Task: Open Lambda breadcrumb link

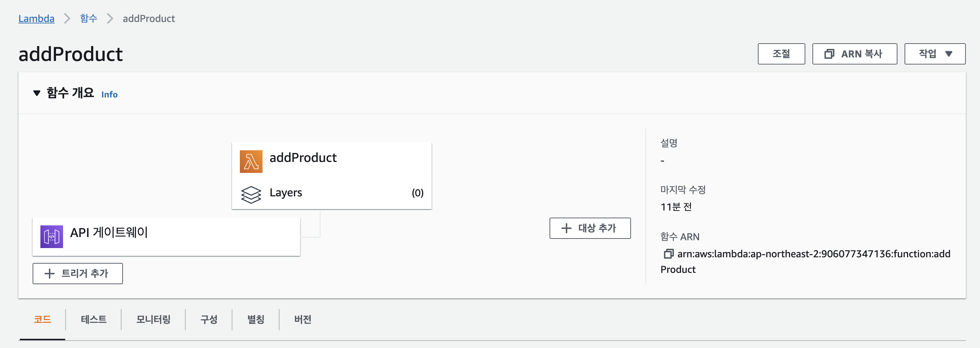Action: (36, 19)
